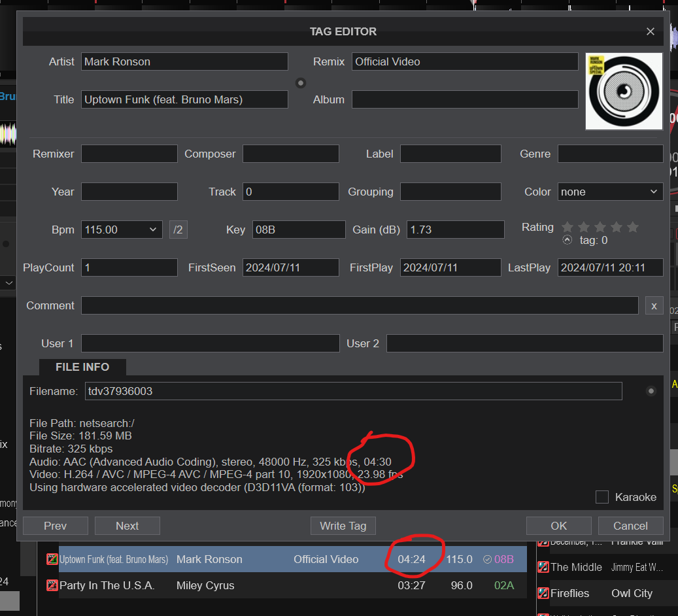Set rating to one star
Screen dimensions: 678x616
pyautogui.click(x=568, y=227)
